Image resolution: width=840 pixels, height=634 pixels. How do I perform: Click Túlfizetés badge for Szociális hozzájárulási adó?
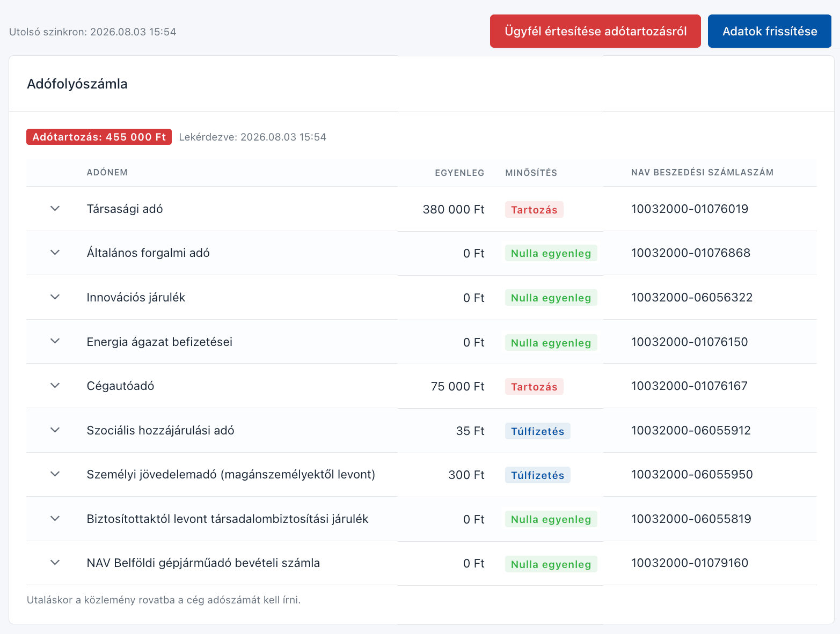(x=537, y=431)
